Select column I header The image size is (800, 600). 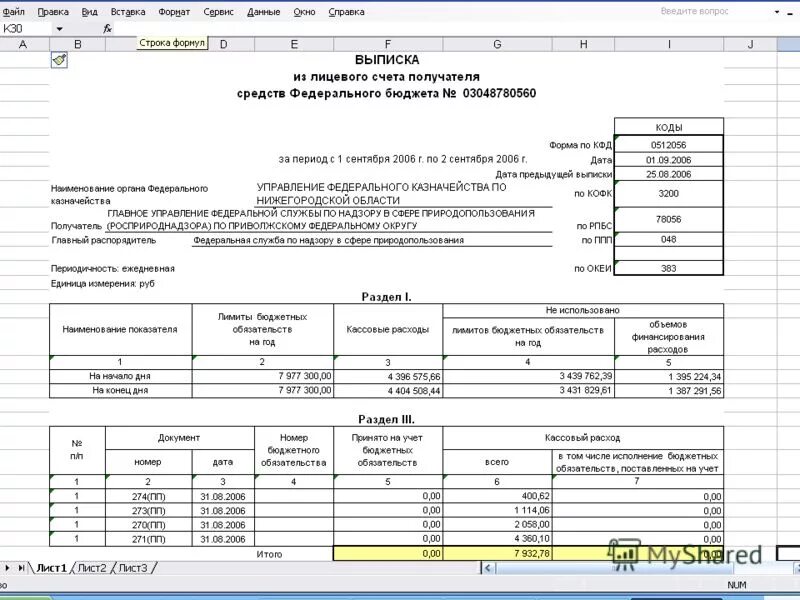669,44
